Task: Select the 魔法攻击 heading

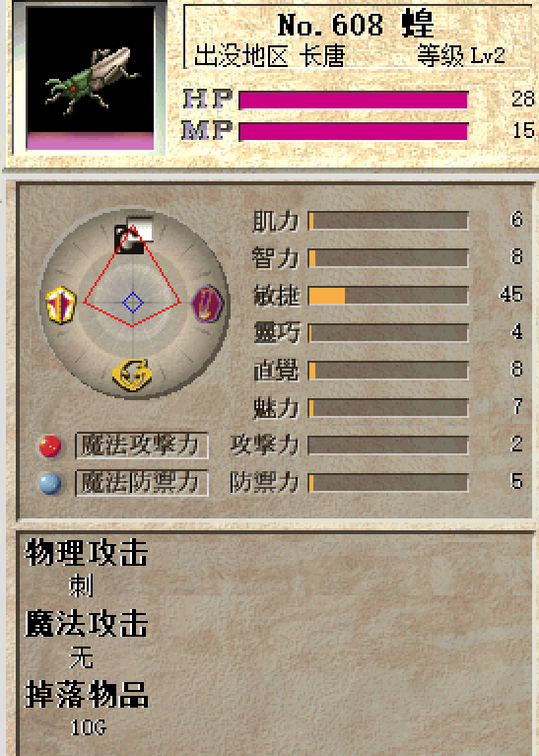Action: 87,623
